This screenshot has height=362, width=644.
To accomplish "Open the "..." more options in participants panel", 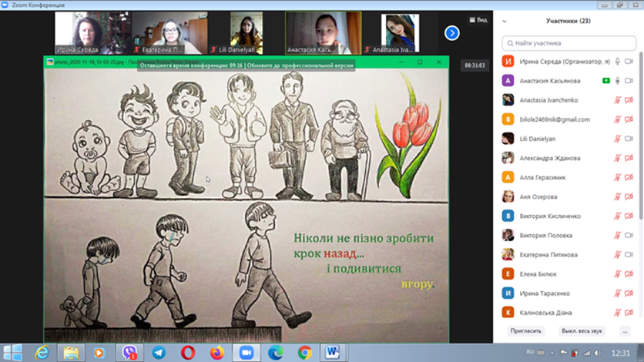I will point(625,330).
